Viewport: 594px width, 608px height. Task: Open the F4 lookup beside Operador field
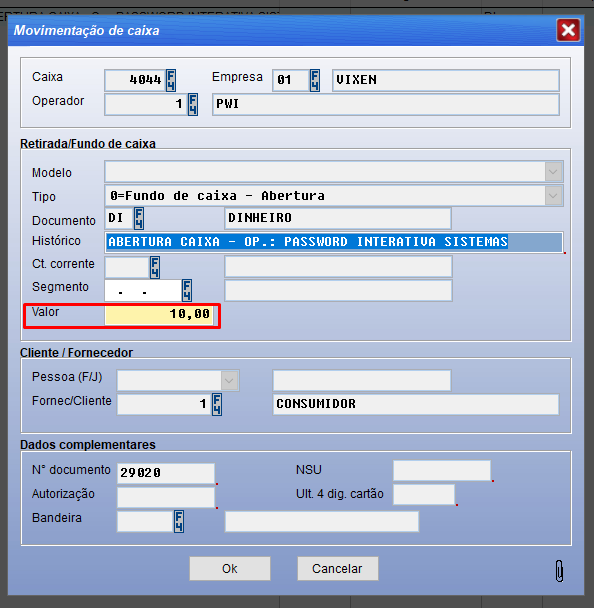coord(193,104)
